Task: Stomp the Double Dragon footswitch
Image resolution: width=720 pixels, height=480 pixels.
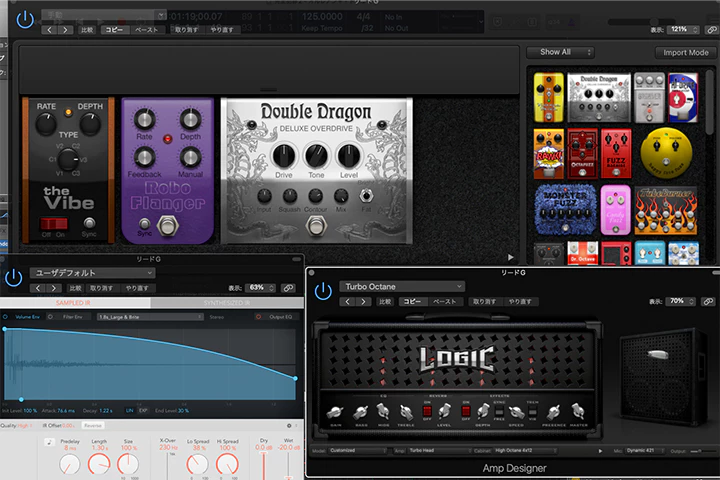Action: [316, 226]
